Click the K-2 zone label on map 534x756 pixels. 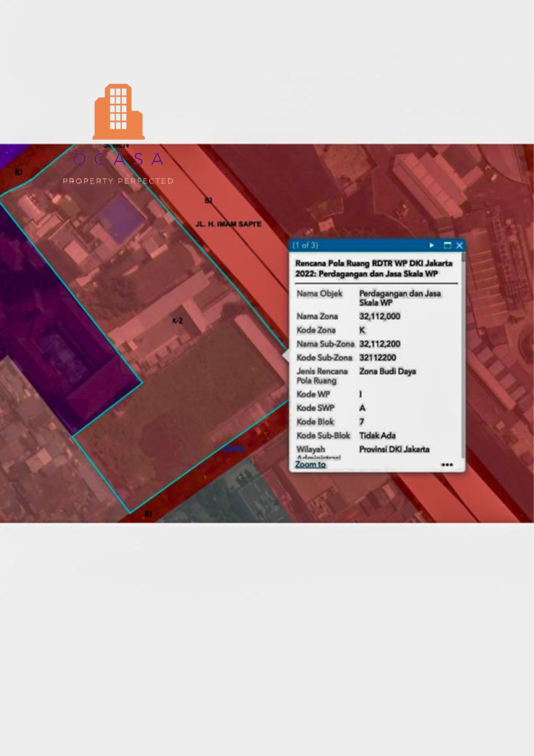tap(178, 321)
